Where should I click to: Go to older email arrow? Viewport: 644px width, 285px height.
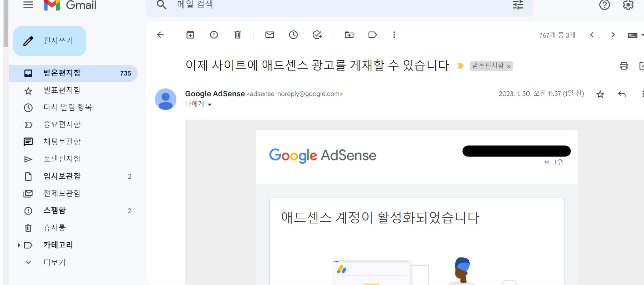click(x=613, y=35)
